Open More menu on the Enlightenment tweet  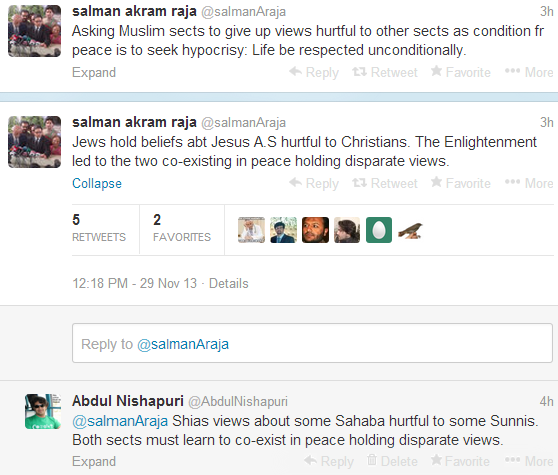click(x=529, y=183)
